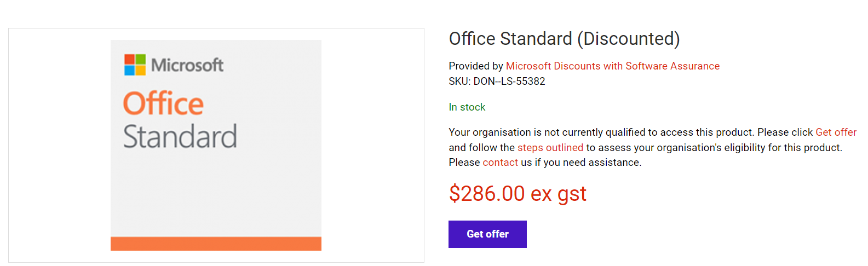Follow the red Get offer text link
The height and width of the screenshot is (266, 868).
tap(836, 132)
